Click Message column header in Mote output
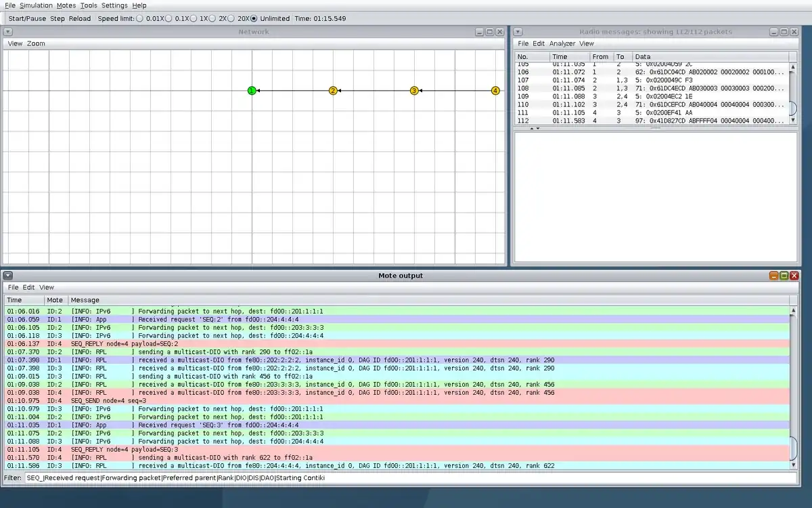 [428, 300]
